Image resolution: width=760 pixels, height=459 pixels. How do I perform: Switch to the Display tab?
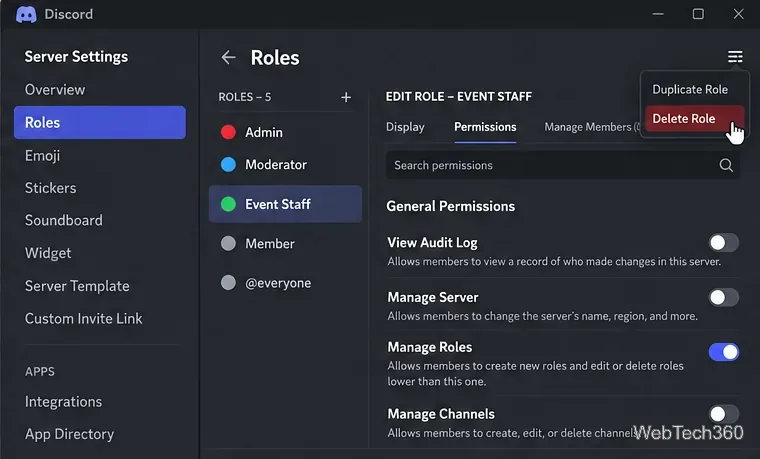coord(405,127)
